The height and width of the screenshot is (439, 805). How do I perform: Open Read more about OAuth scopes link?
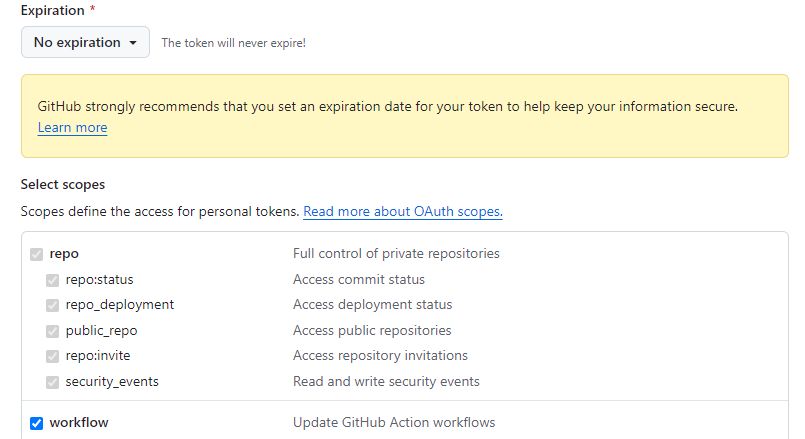tap(402, 212)
